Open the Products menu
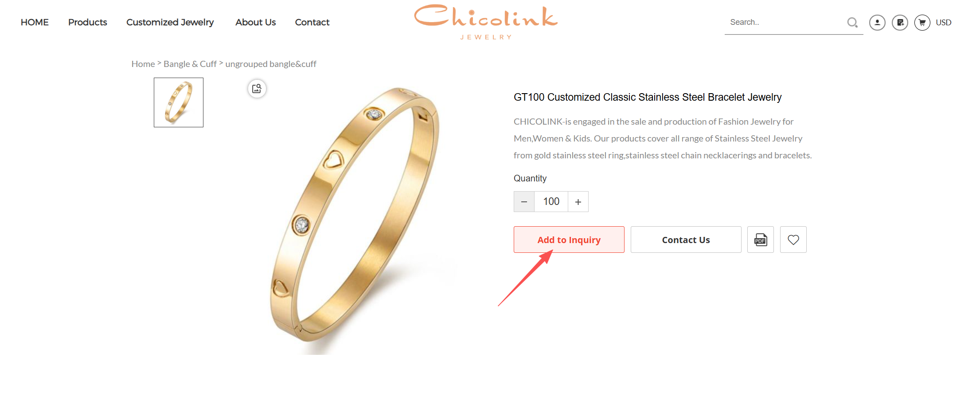This screenshot has width=980, height=397. 88,22
